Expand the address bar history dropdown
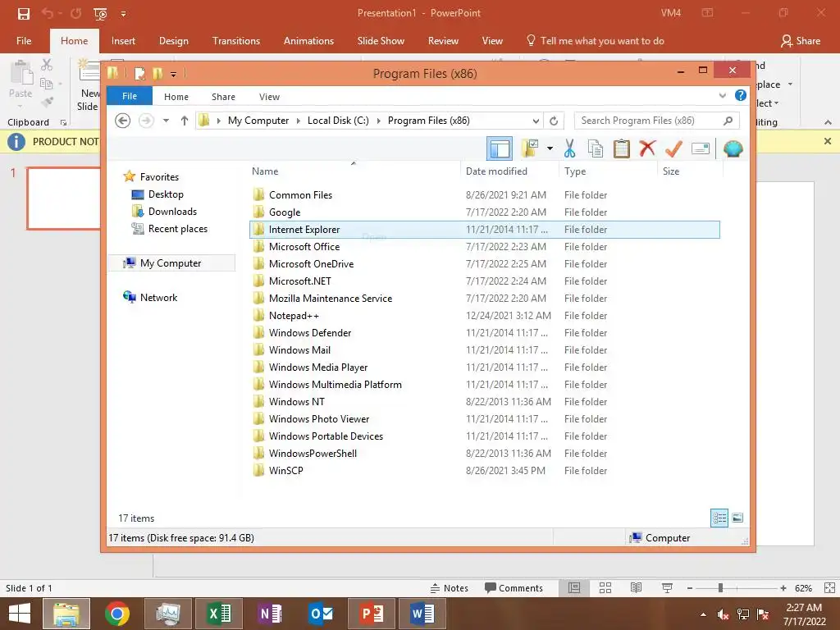This screenshot has width=840, height=630. click(x=536, y=121)
